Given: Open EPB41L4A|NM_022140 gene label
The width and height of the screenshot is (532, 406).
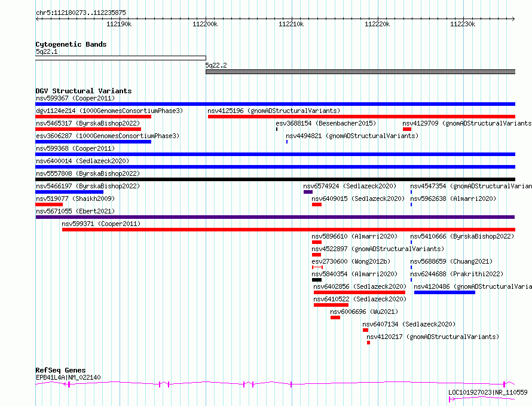Looking at the screenshot, I should pos(68,377).
